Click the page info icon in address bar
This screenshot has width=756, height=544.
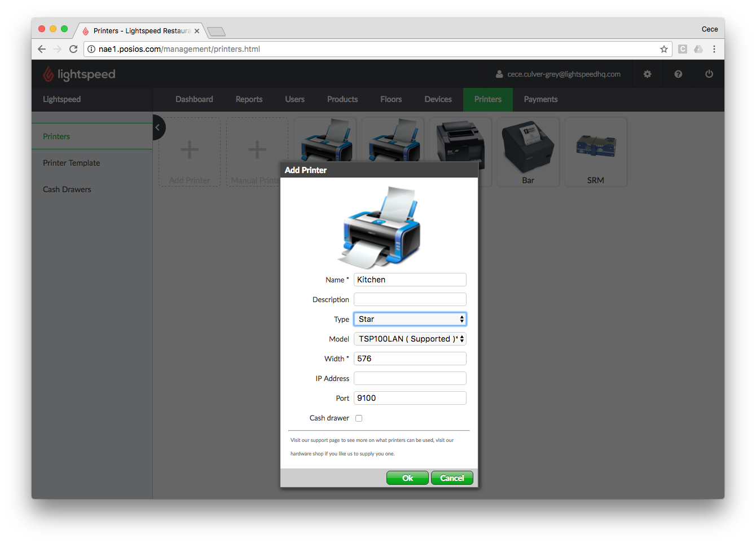(91, 49)
